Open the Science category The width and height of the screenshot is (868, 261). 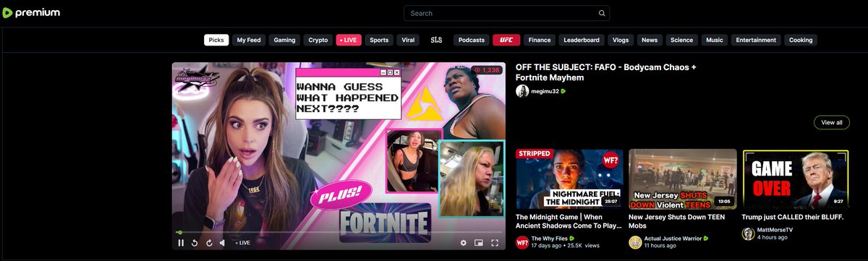coord(681,40)
